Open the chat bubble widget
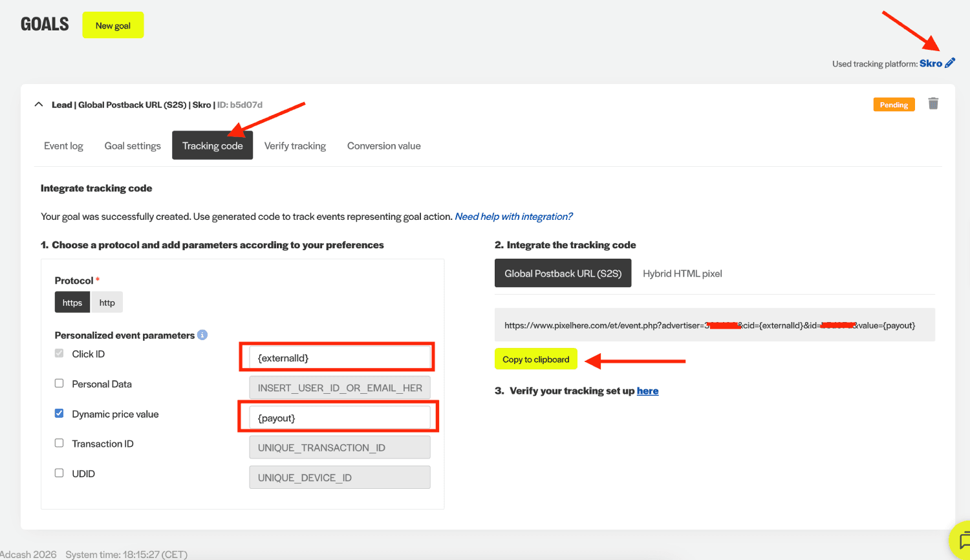Screen dimensions: 970x560 tap(962, 540)
